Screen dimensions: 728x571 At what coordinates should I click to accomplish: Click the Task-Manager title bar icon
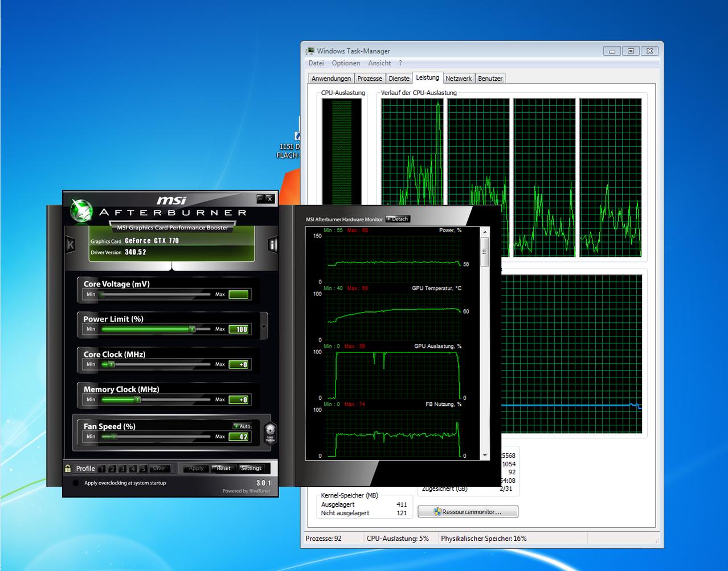[310, 51]
